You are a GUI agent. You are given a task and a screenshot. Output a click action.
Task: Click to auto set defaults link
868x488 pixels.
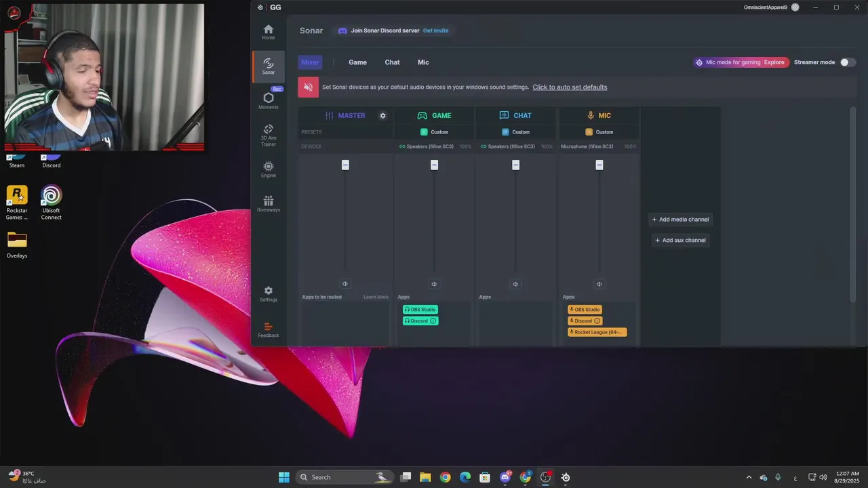(x=570, y=87)
